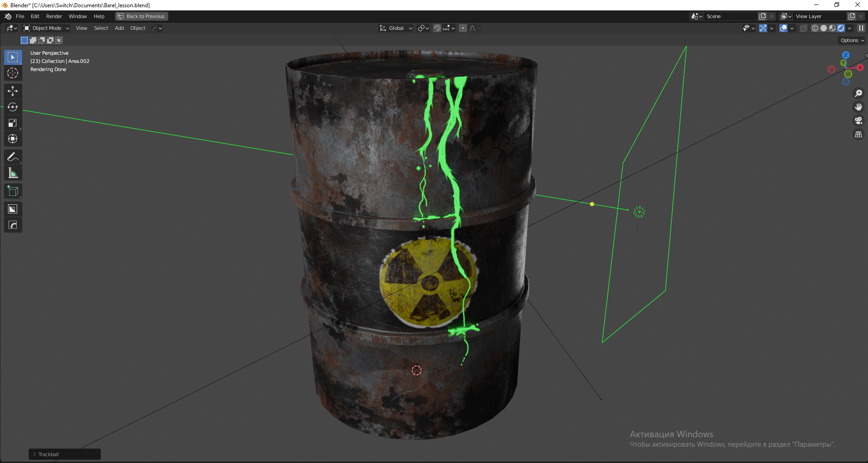868x463 pixels.
Task: Switch to camera view with camera icon
Action: [858, 121]
